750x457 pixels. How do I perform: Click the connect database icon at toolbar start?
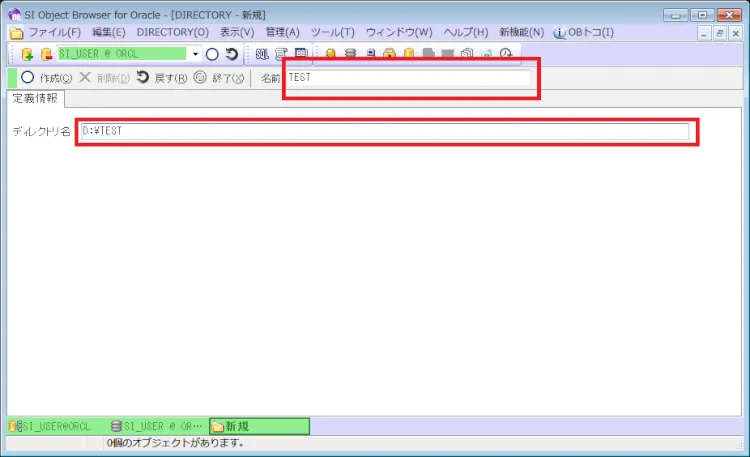pos(27,54)
